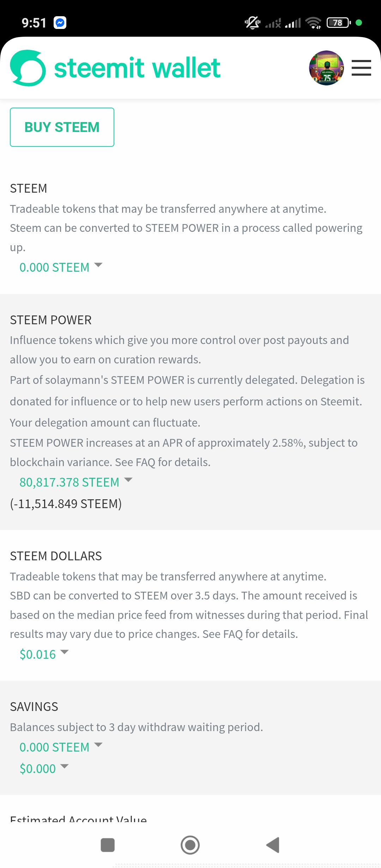
Task: Expand the 80,817.378 STEEM power dropdown
Action: [x=76, y=482]
